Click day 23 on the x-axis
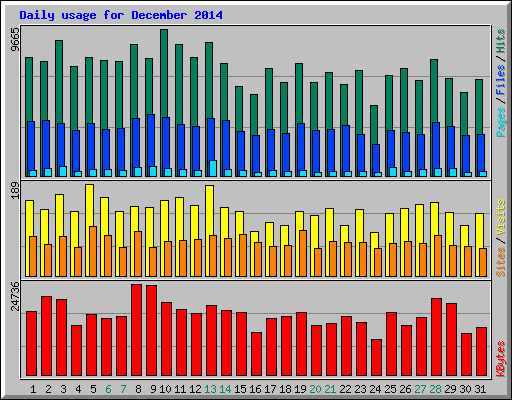Image resolution: width=512 pixels, height=400 pixels. 360,389
